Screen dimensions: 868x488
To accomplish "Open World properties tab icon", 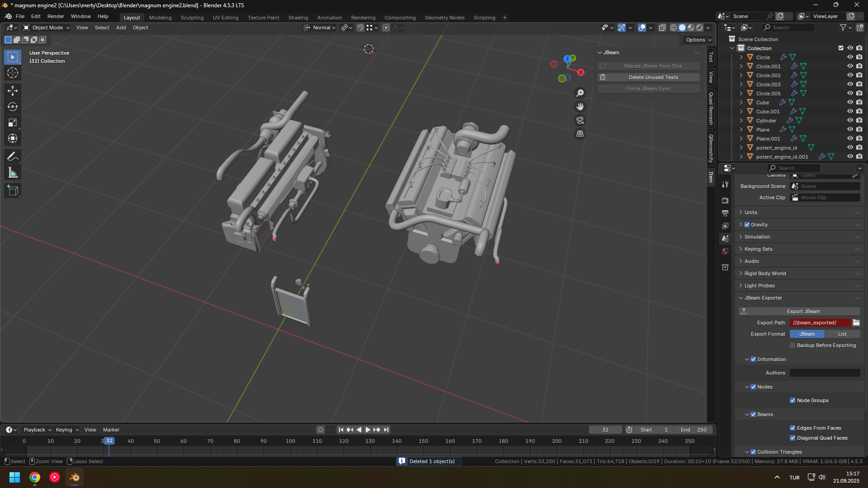I will click(725, 251).
